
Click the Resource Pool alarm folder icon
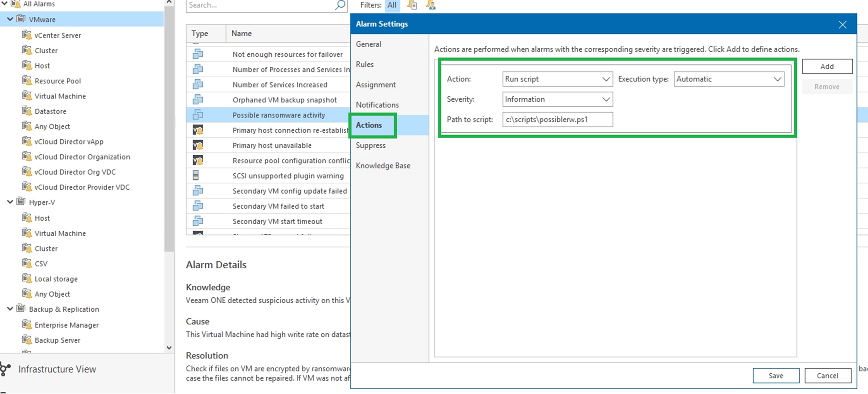click(x=27, y=80)
